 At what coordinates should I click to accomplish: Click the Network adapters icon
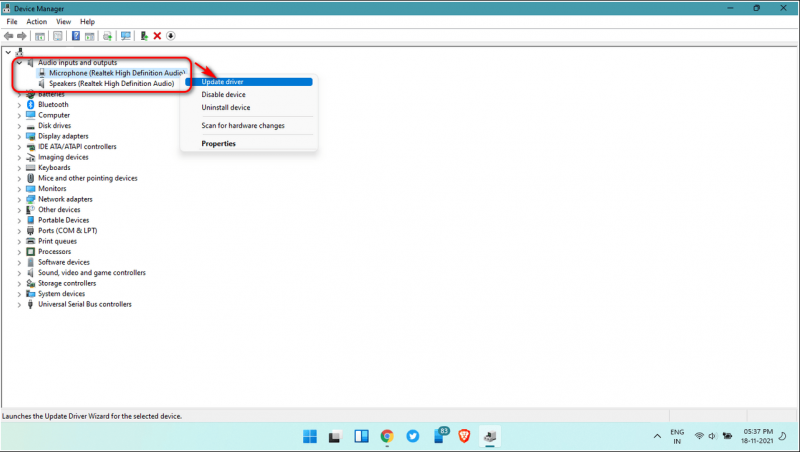coord(30,199)
